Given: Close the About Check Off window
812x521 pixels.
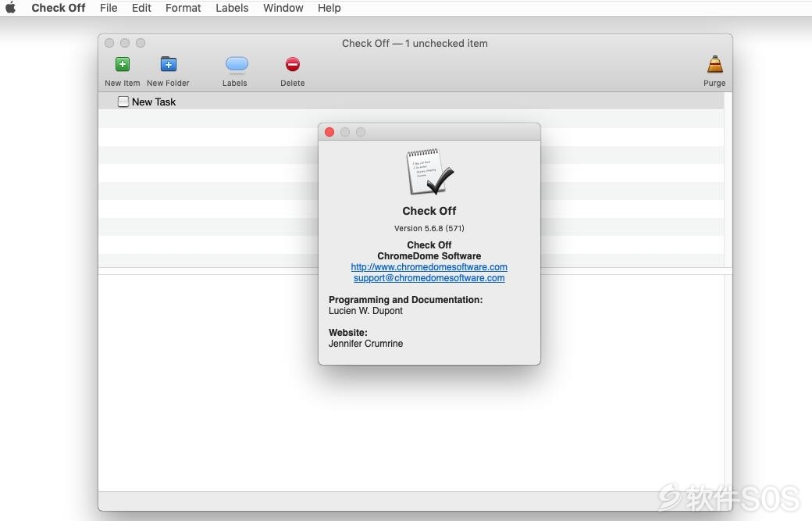Looking at the screenshot, I should click(x=329, y=132).
